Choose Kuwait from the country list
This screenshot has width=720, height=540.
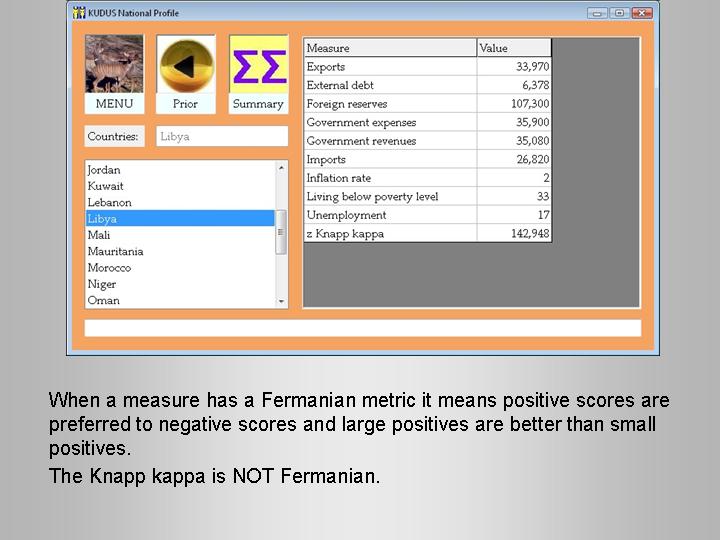point(106,186)
